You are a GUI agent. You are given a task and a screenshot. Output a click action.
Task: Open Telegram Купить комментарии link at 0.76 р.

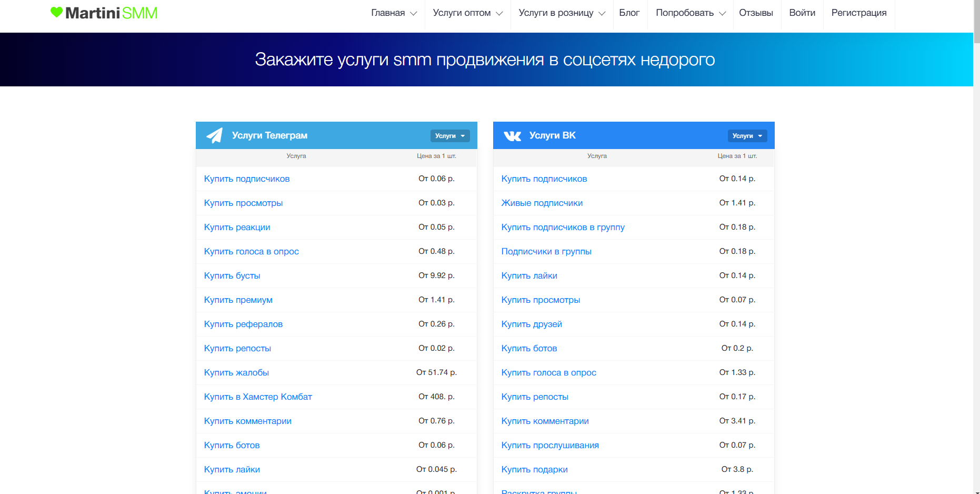click(248, 421)
